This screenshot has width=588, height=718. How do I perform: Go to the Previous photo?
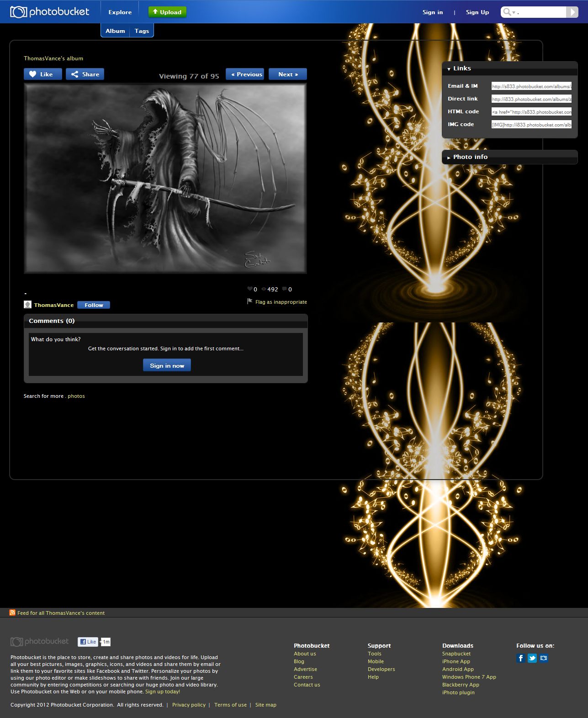point(245,74)
